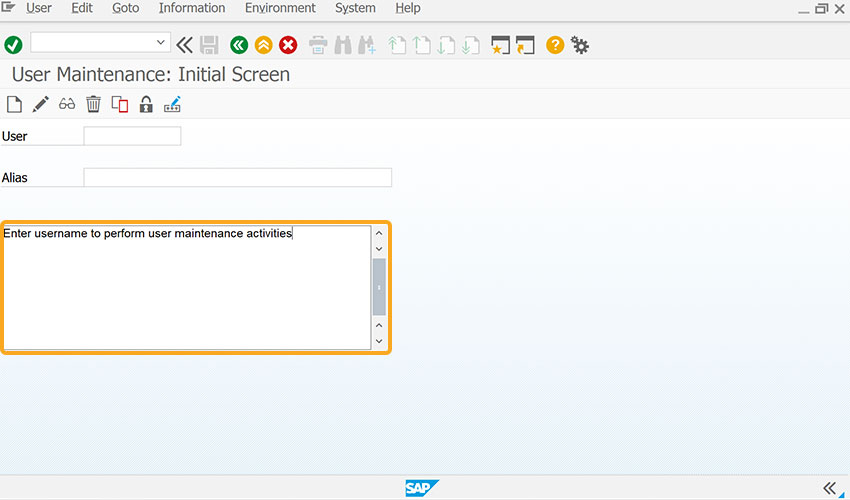Click the User input field
850x500 pixels.
click(132, 136)
